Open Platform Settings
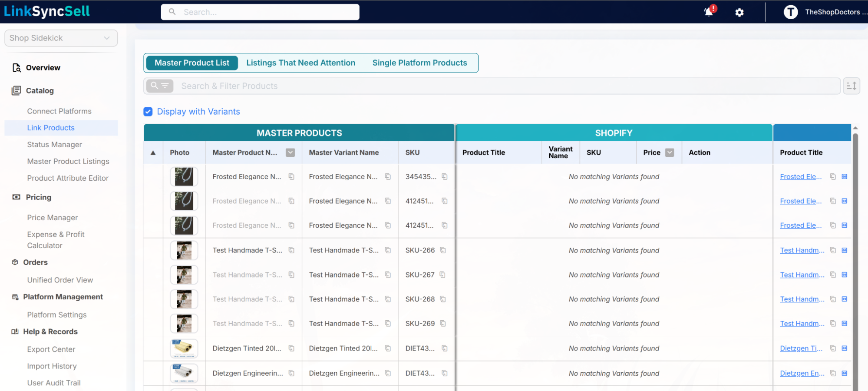This screenshot has width=868, height=391. pos(57,315)
